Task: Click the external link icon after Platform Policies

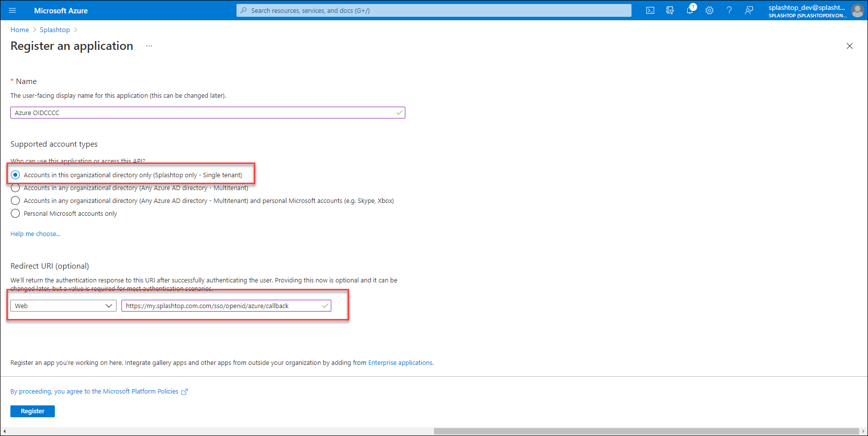Action: tap(185, 392)
